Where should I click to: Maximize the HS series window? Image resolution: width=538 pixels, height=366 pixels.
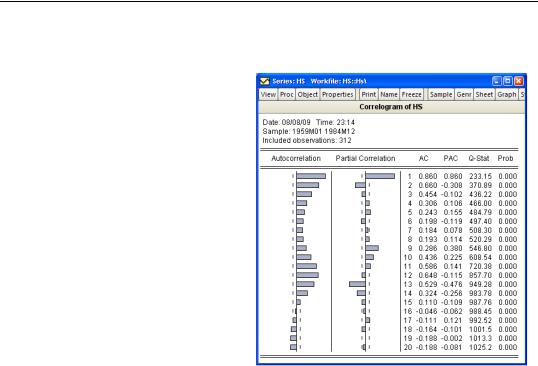(508, 81)
